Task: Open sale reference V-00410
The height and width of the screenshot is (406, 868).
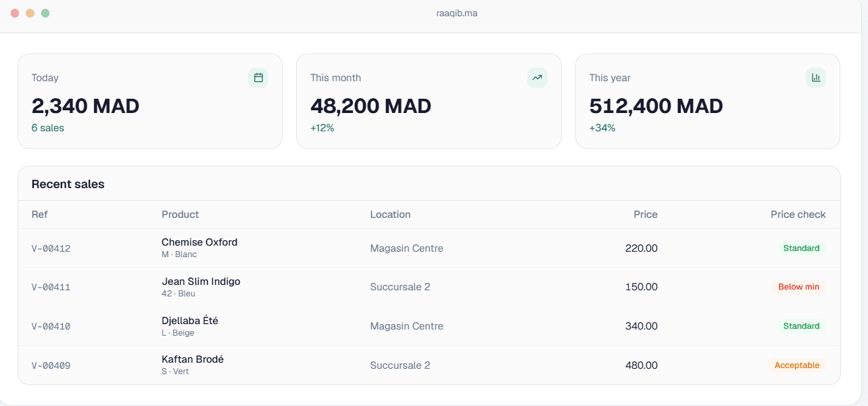Action: click(51, 326)
